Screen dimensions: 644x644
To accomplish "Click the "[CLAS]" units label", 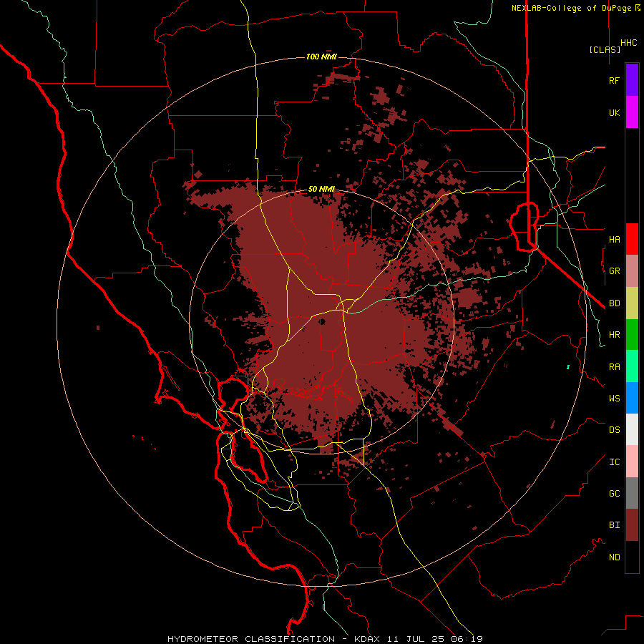I will (605, 50).
